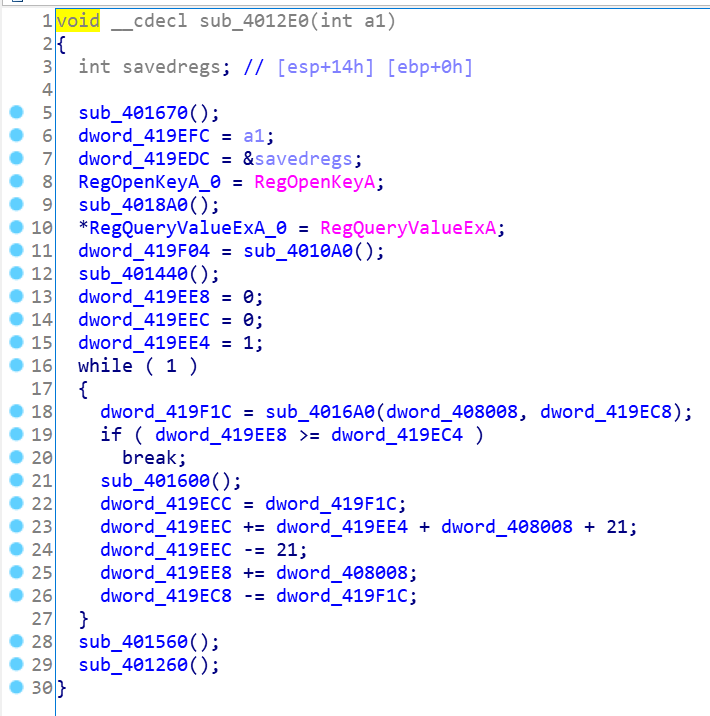Select dword_419EEC on line 14
This screenshot has width=710, height=716.
point(144,320)
